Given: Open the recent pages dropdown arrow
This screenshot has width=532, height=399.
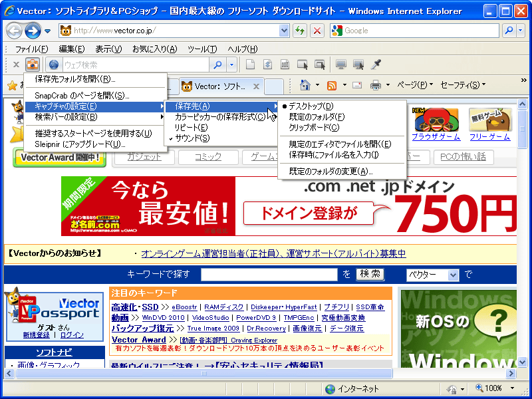Looking at the screenshot, I should (x=47, y=31).
